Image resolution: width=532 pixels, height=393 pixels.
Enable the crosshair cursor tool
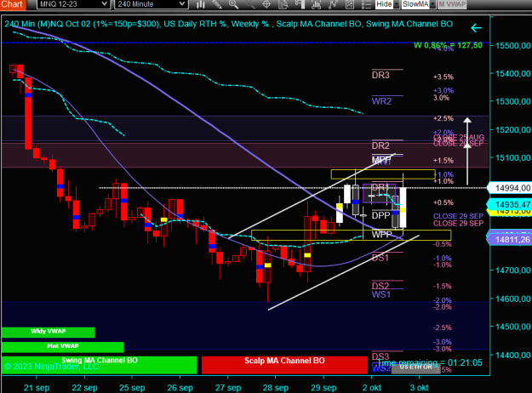pos(266,4)
